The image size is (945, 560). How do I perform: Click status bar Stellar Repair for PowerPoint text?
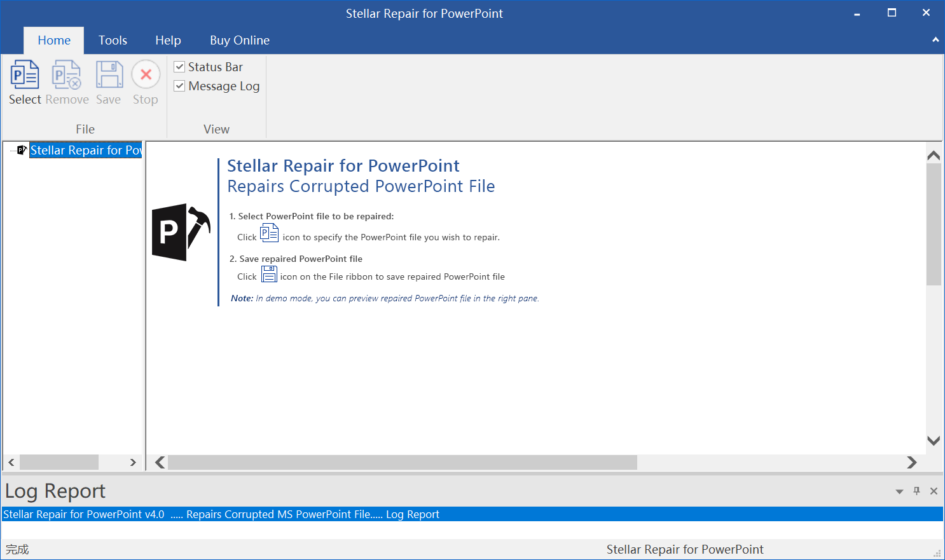(685, 549)
